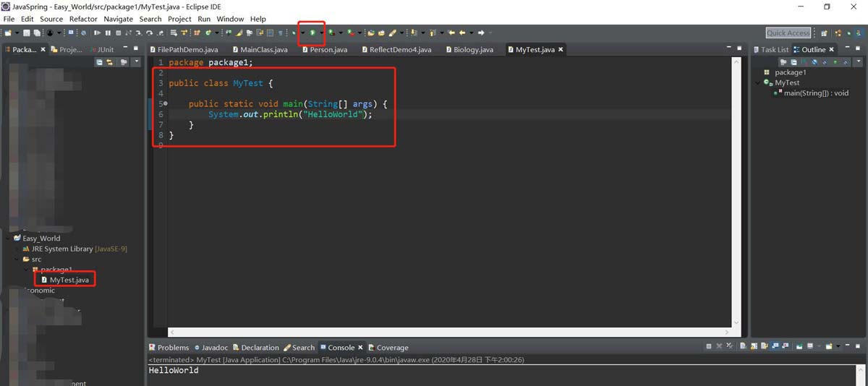Open the Forward history dropdown arrow
Image resolution: width=868 pixels, height=386 pixels.
tap(490, 33)
